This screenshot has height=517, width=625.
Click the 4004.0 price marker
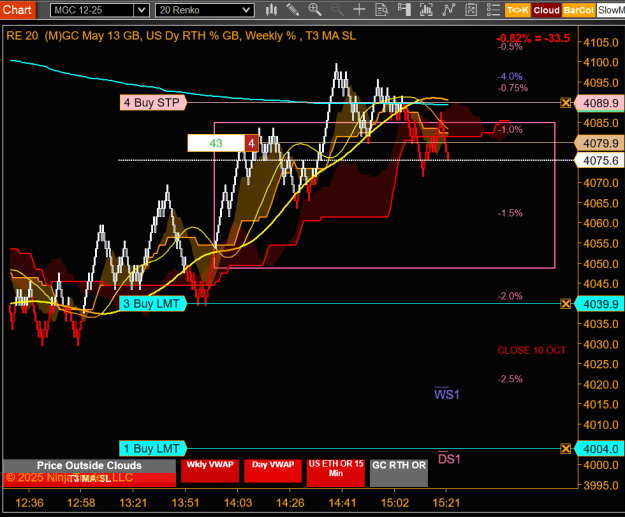(x=599, y=449)
